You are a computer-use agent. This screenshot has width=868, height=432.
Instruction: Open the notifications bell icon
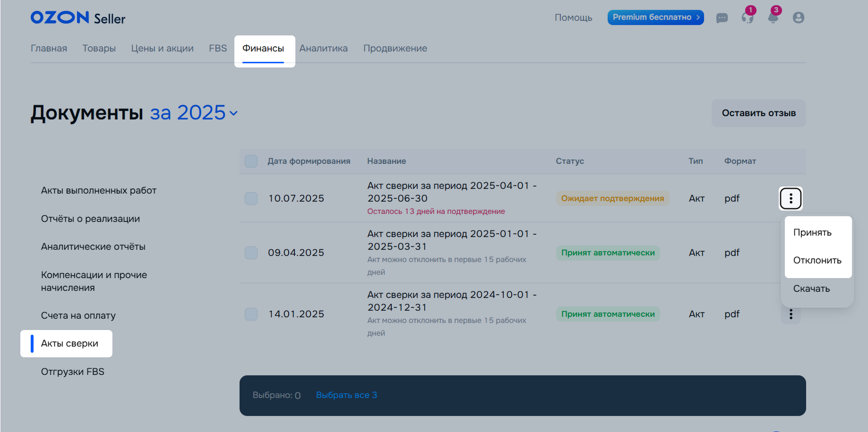tap(773, 18)
